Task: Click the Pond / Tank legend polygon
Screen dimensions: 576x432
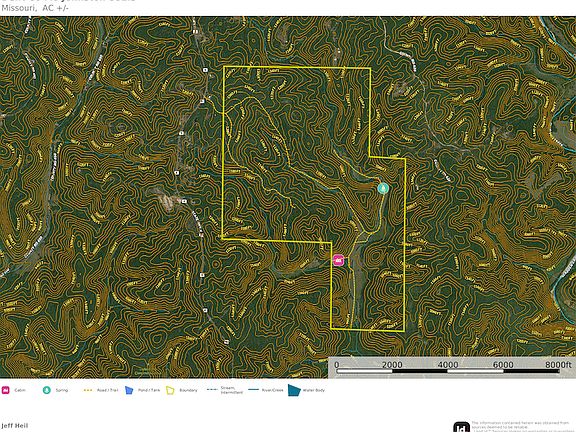Action: tap(129, 390)
